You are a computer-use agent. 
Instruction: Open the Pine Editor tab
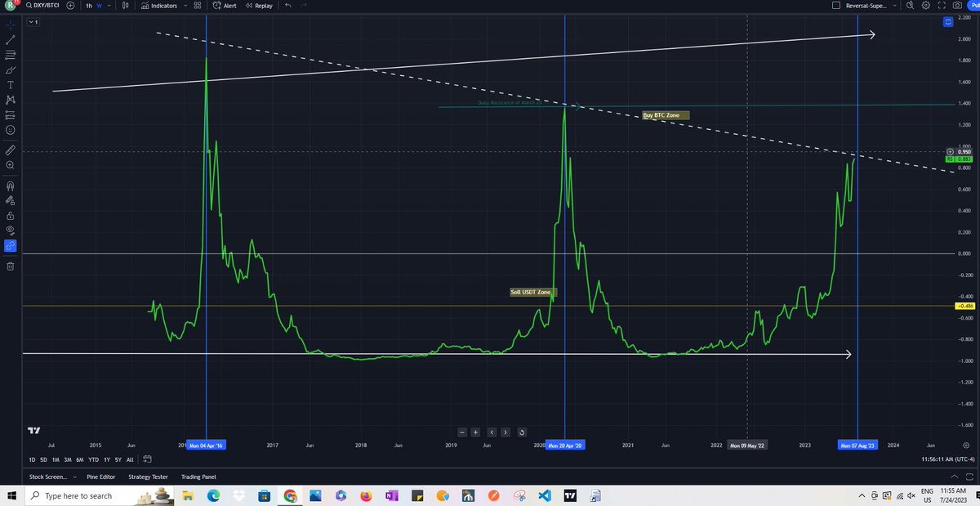point(102,476)
